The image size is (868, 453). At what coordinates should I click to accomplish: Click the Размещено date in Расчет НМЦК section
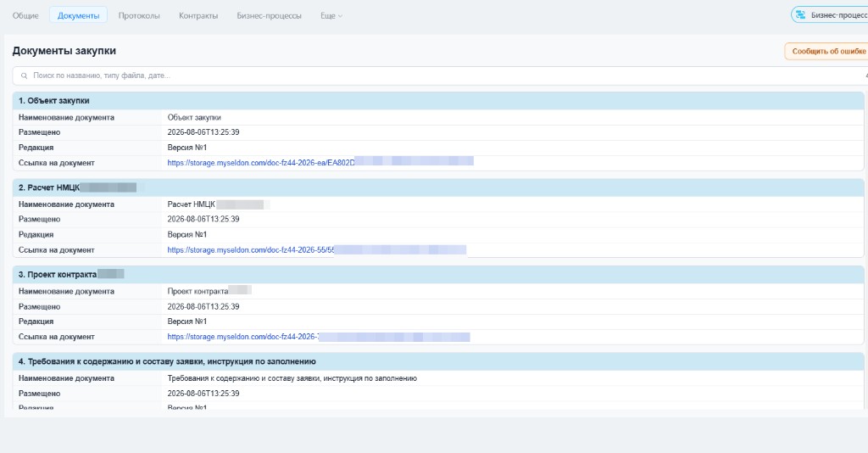pyautogui.click(x=203, y=220)
